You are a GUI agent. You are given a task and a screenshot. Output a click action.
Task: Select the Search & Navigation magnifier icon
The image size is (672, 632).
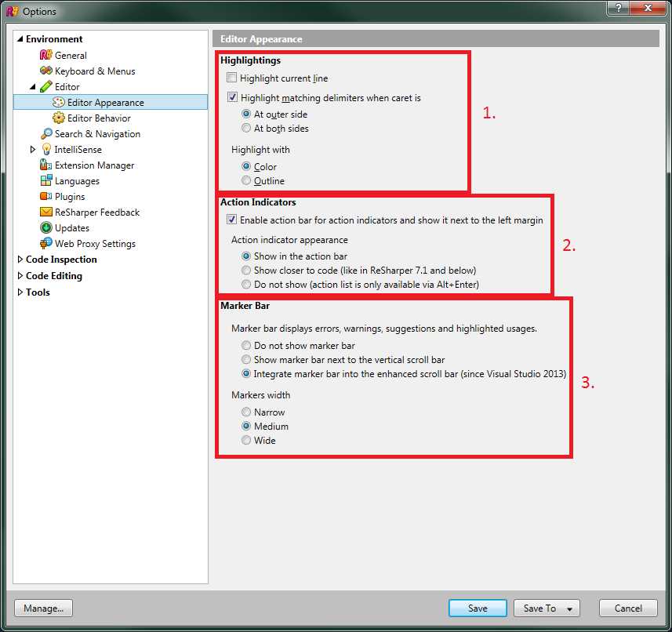click(x=47, y=133)
